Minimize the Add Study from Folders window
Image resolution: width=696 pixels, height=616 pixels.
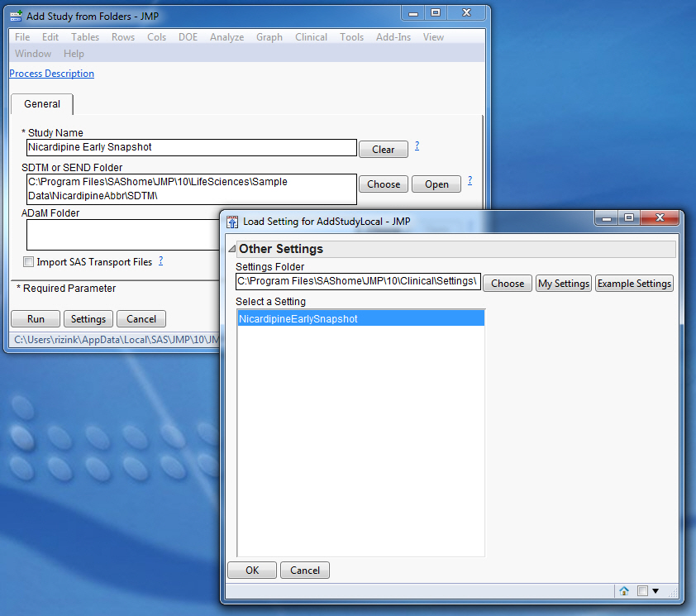(x=413, y=13)
